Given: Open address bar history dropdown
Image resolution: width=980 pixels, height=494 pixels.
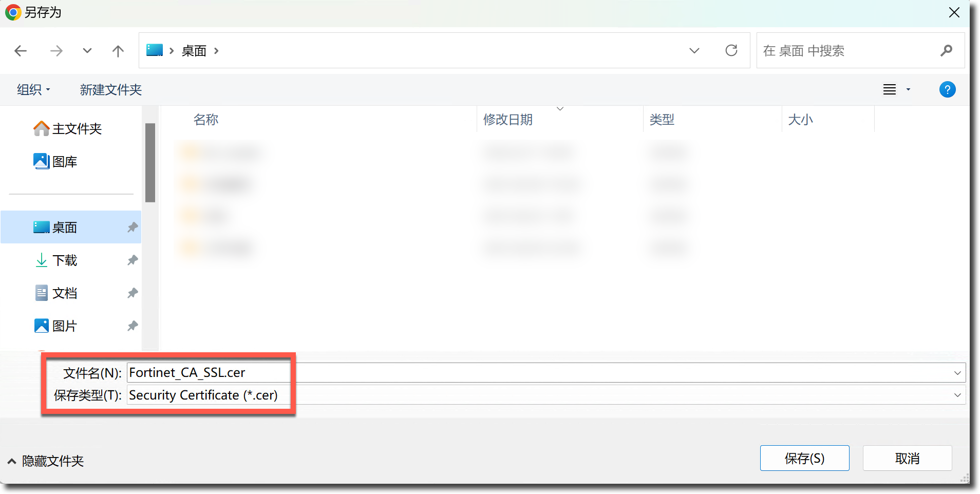Looking at the screenshot, I should click(x=694, y=50).
